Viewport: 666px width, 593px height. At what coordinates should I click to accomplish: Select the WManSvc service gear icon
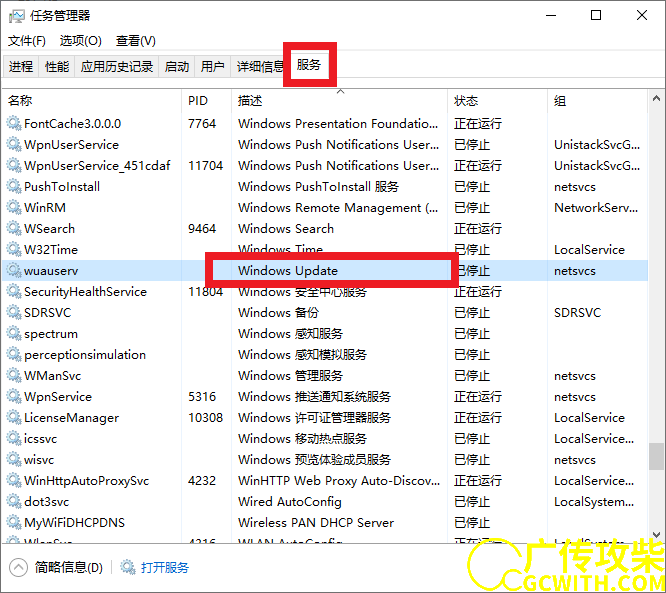pyautogui.click(x=14, y=376)
